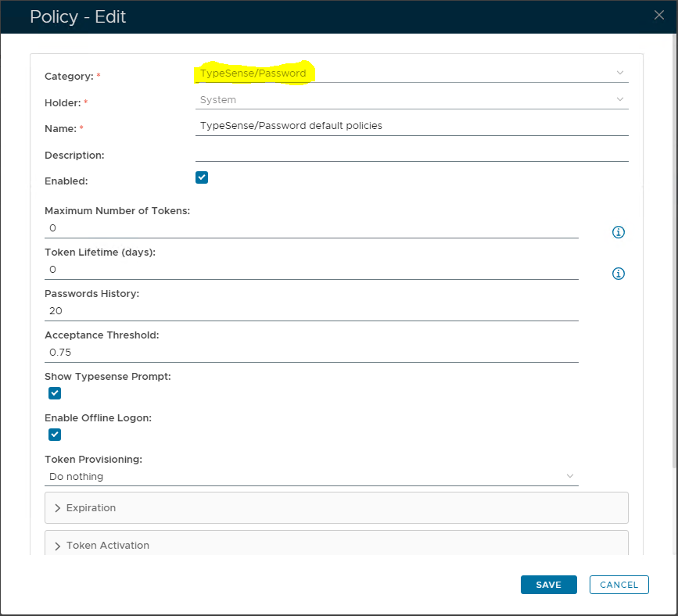Click info icon beside Maximum Number of Tokens
This screenshot has width=678, height=616.
[618, 232]
